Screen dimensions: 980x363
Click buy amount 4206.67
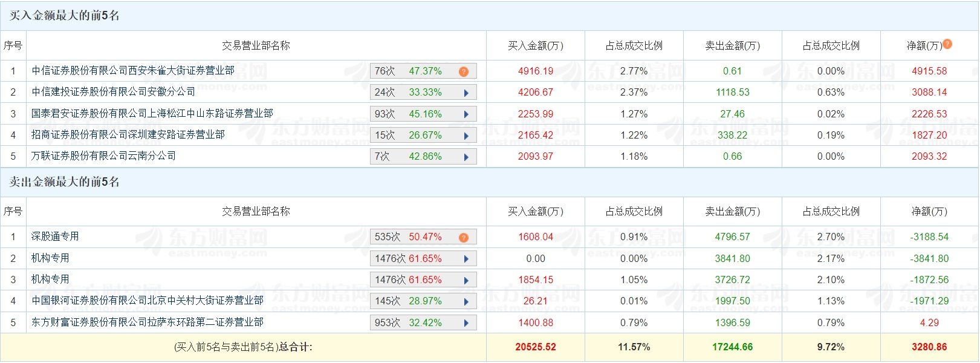tap(536, 93)
